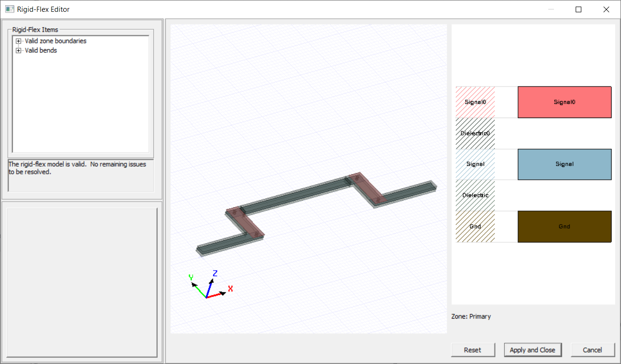Click the Rigid-Flex Editor title bar icon

click(x=9, y=9)
